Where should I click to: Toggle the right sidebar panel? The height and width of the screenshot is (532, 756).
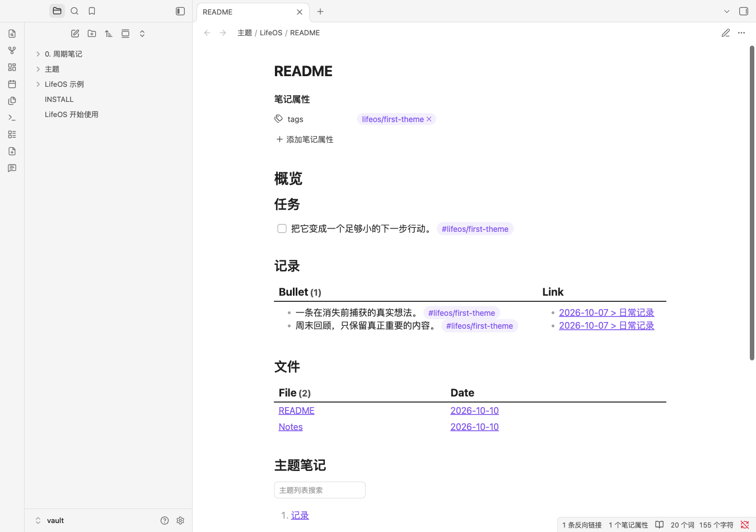click(x=744, y=11)
